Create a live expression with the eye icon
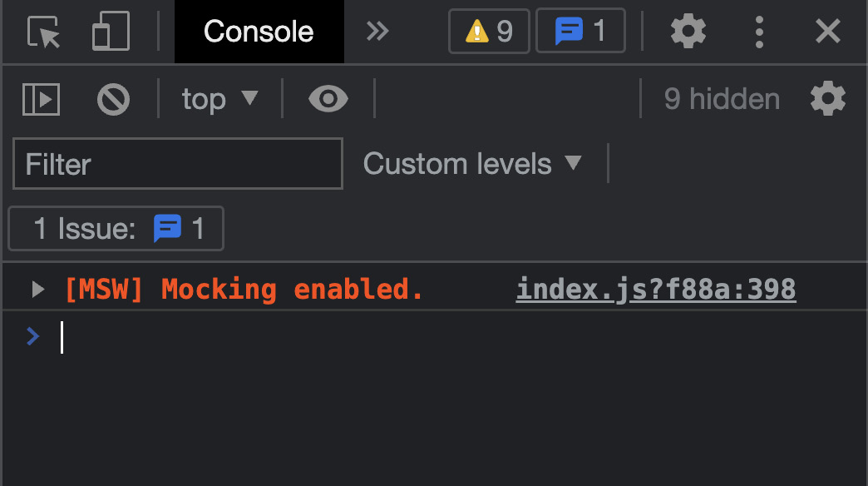 click(x=328, y=99)
